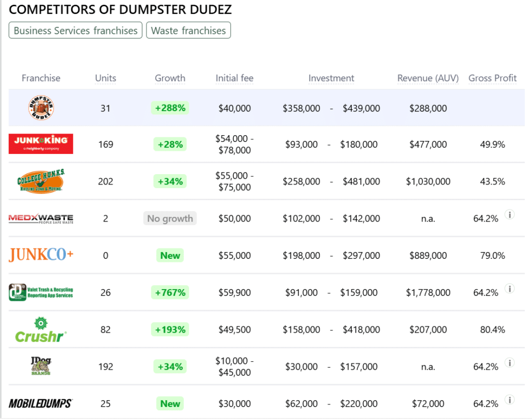Click the +288% growth badge

[x=170, y=108]
